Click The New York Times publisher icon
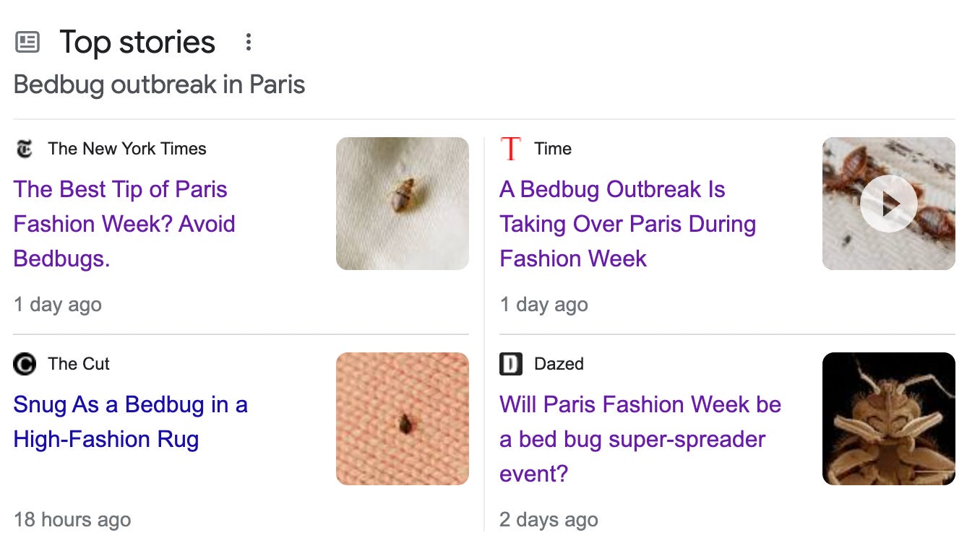980x543 pixels. point(25,149)
